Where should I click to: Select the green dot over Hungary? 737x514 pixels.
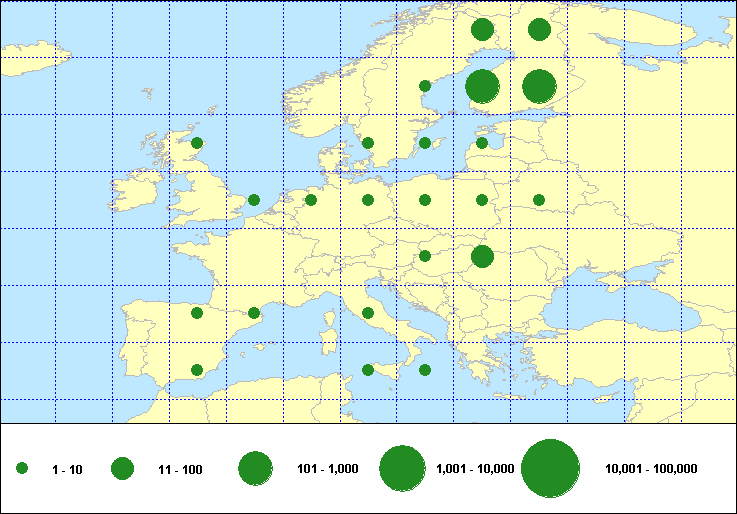425,256
